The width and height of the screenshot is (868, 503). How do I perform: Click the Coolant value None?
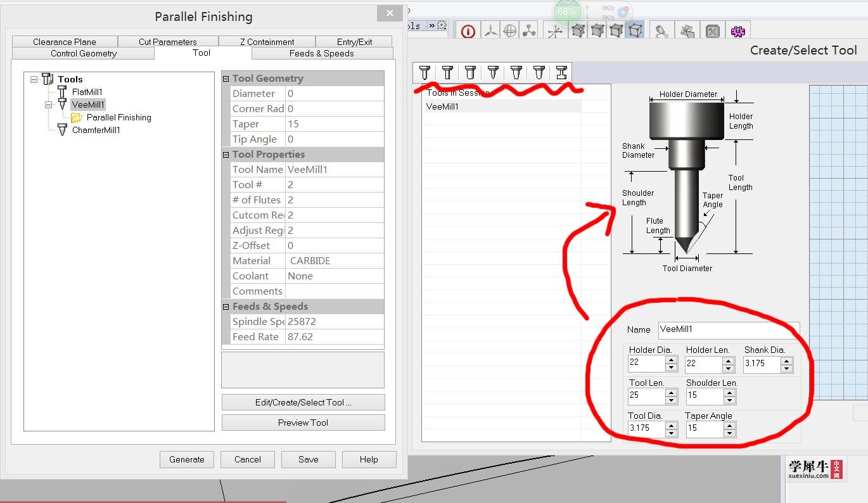pyautogui.click(x=335, y=276)
